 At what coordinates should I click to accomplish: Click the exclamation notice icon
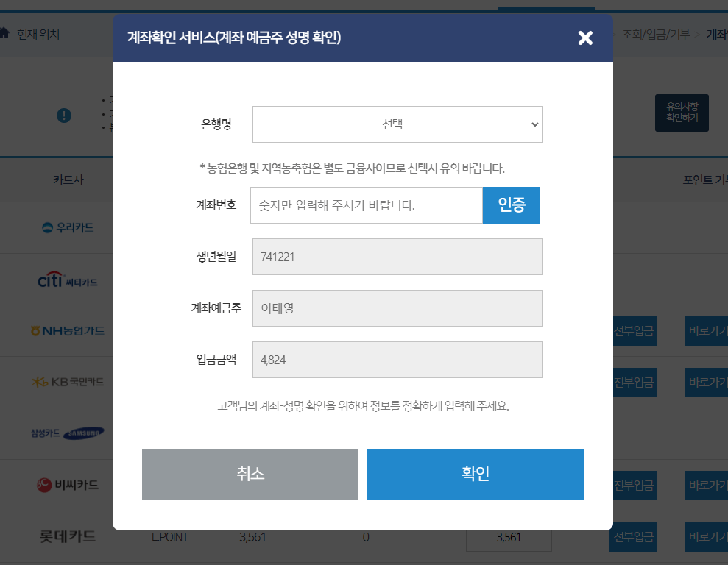63,115
